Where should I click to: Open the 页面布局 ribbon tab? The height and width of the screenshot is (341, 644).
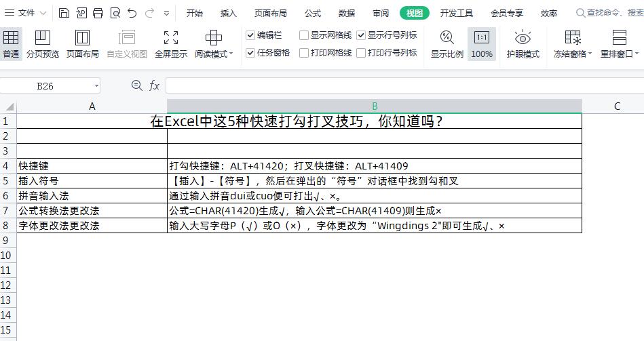click(x=270, y=13)
